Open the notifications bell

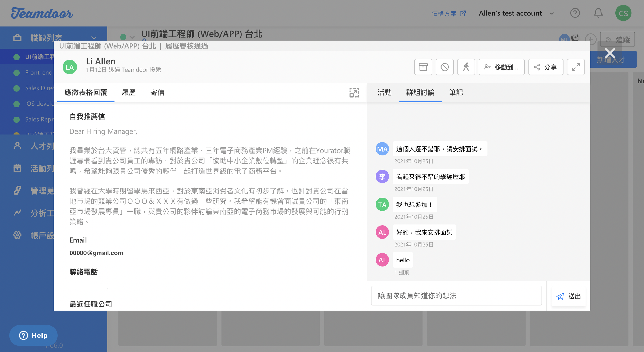[598, 13]
